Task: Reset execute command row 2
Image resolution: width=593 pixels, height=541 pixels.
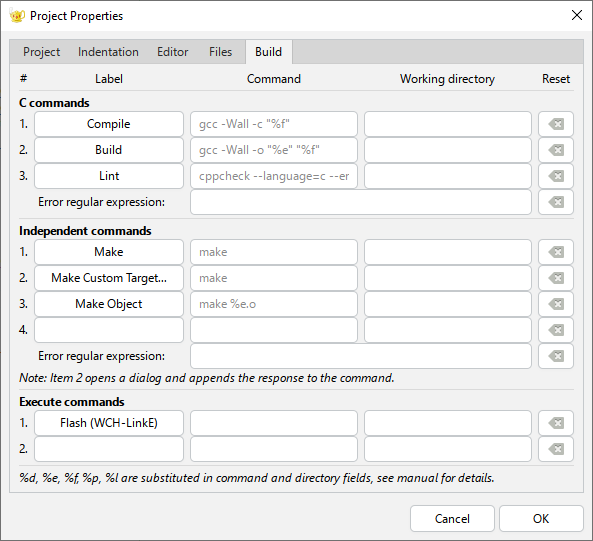Action: pos(556,449)
